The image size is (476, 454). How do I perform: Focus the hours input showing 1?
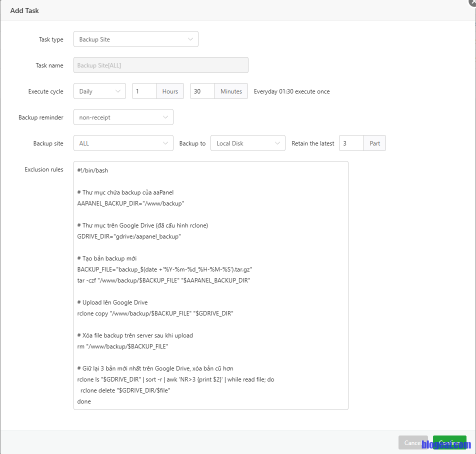pyautogui.click(x=144, y=91)
